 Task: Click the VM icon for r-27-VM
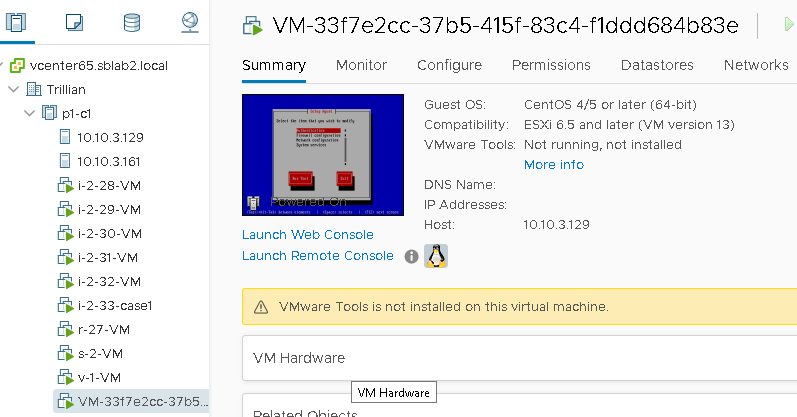click(x=66, y=330)
